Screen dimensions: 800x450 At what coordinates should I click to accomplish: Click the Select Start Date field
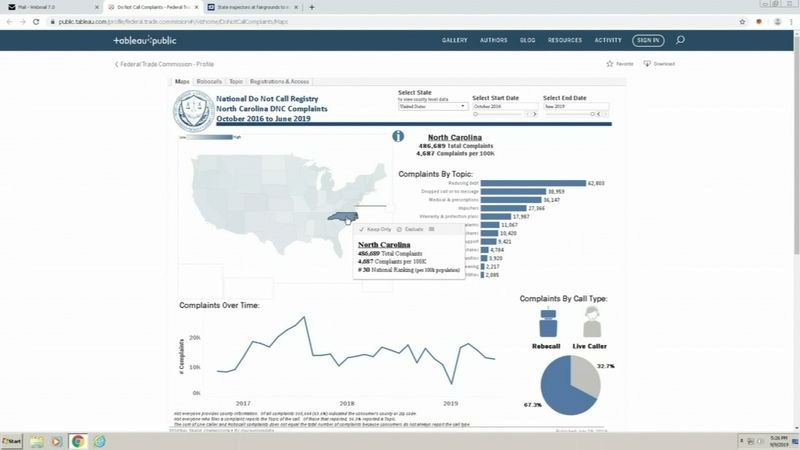(x=505, y=107)
